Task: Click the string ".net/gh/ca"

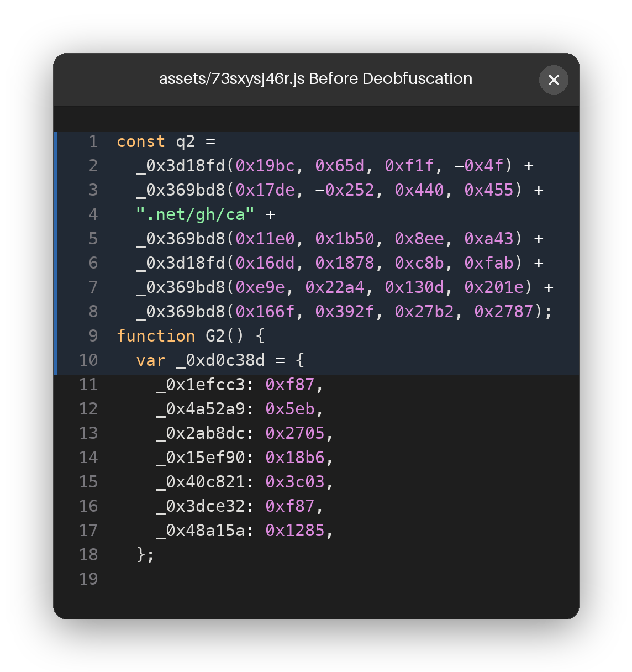Action: pos(196,214)
